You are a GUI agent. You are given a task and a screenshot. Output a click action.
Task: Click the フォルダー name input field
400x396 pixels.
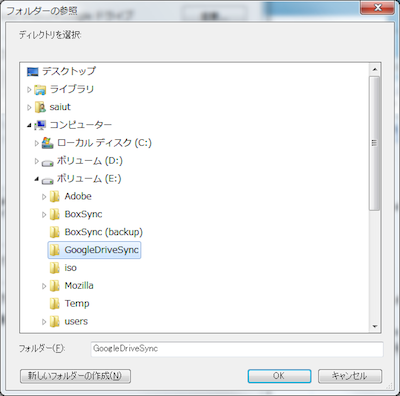click(237, 349)
